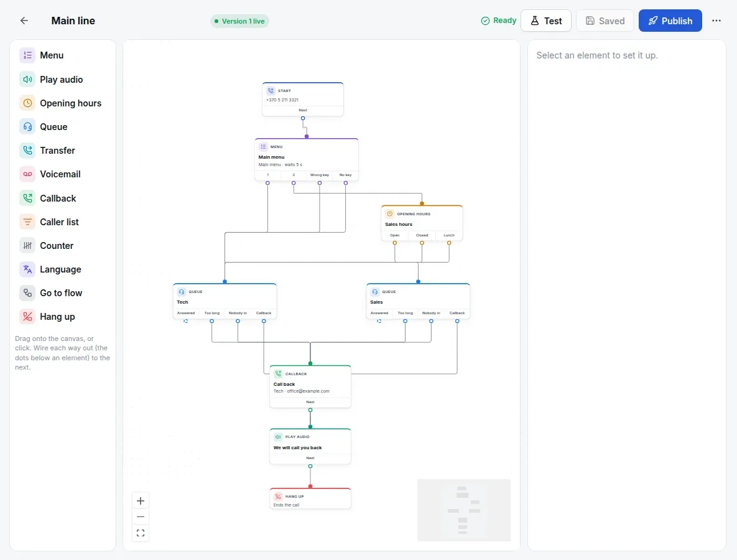
Task: Select the Start node on canvas
Action: click(x=303, y=99)
